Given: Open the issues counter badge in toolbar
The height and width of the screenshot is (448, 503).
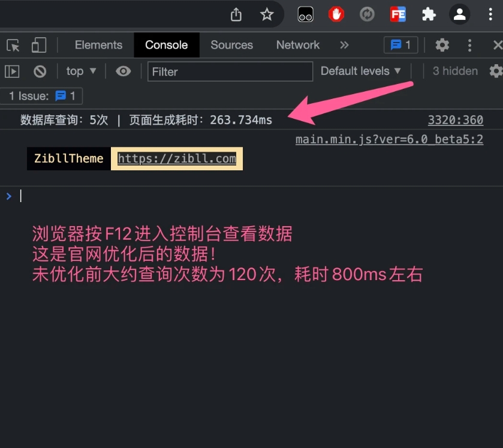Looking at the screenshot, I should click(x=400, y=45).
